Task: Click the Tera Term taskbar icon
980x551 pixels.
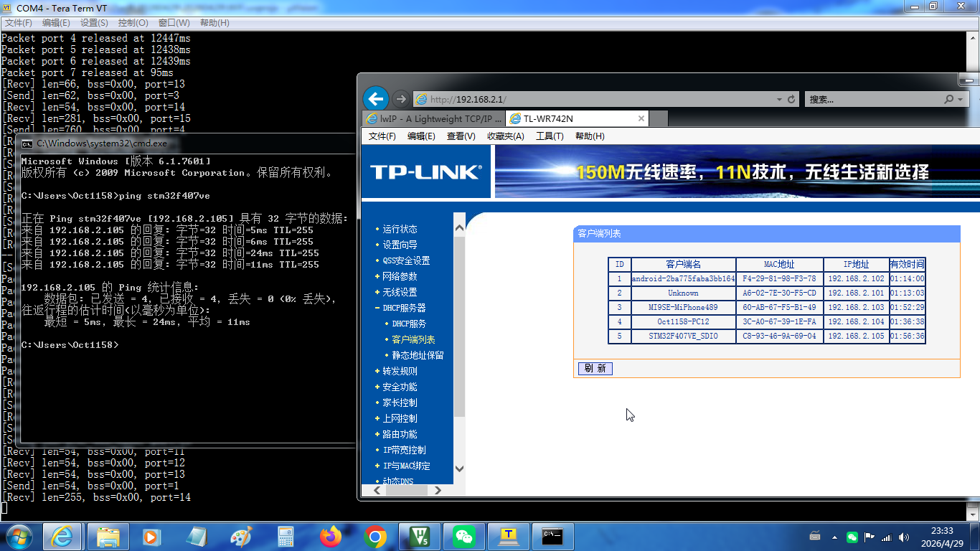Action: (509, 536)
